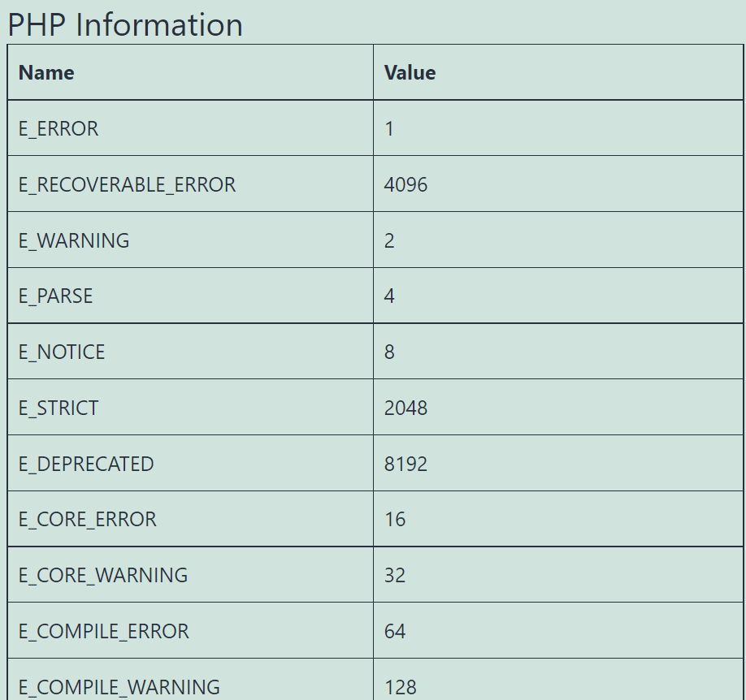Select the E_WARNING name cell
Viewport: 746px width, 700px height.
click(x=74, y=241)
